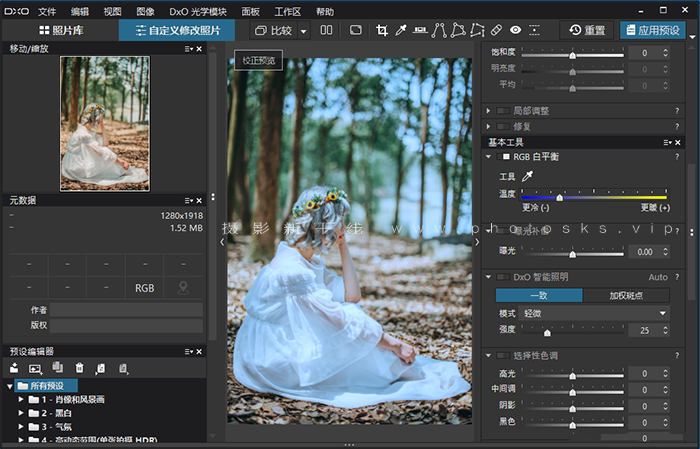Image resolution: width=700 pixels, height=449 pixels.
Task: Expand the 2 - 黑白 preset folder
Action: pos(21,413)
